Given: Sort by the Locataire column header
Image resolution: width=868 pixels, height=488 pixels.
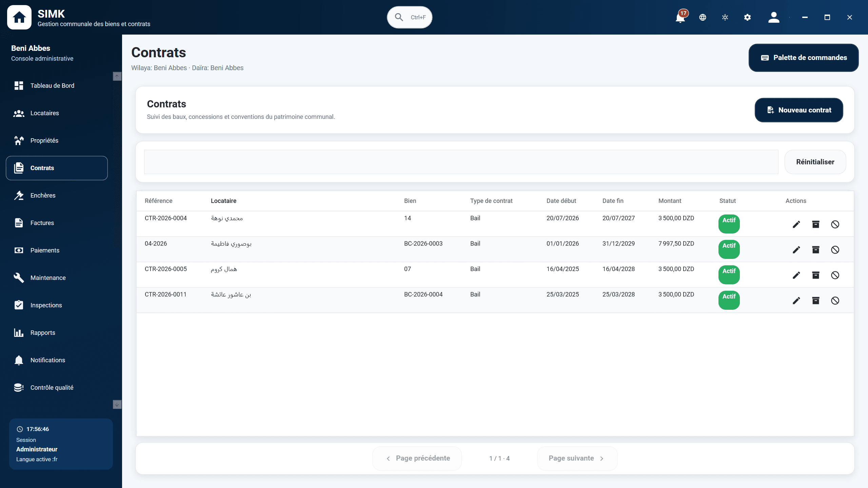Looking at the screenshot, I should tap(224, 201).
